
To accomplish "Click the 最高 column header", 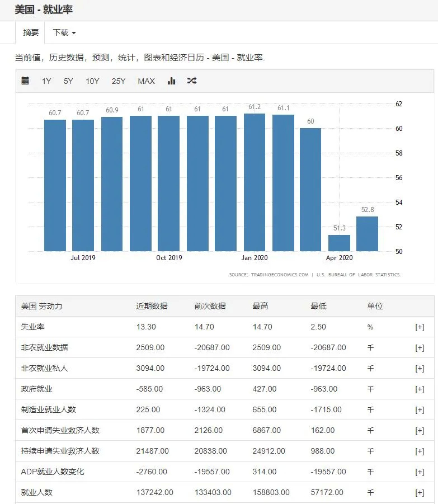I will pyautogui.click(x=260, y=306).
